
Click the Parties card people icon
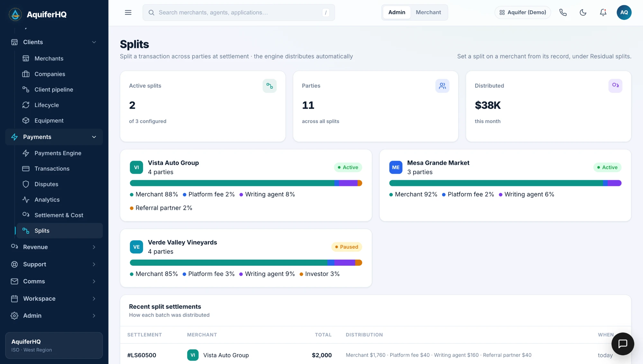442,86
